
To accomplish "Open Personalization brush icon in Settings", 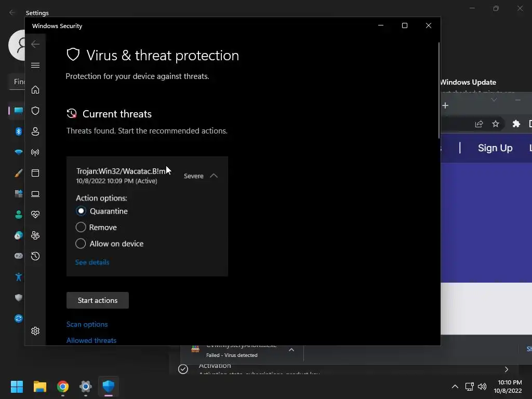I will click(19, 173).
